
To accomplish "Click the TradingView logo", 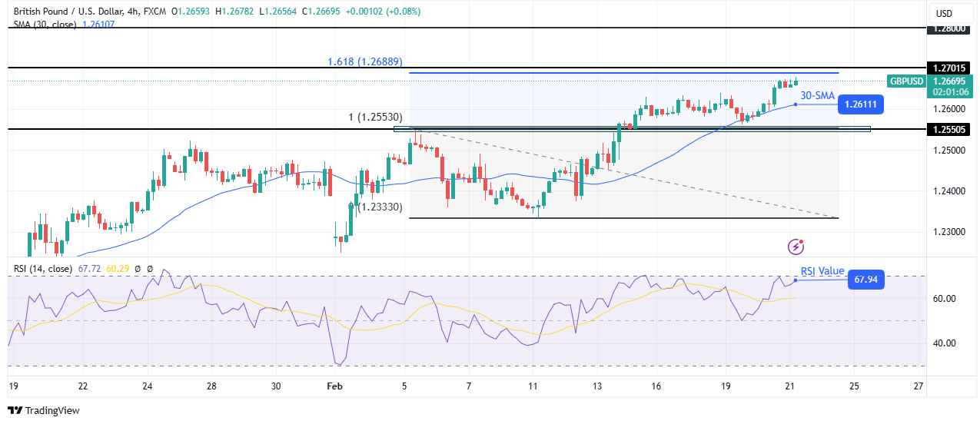I will (44, 411).
